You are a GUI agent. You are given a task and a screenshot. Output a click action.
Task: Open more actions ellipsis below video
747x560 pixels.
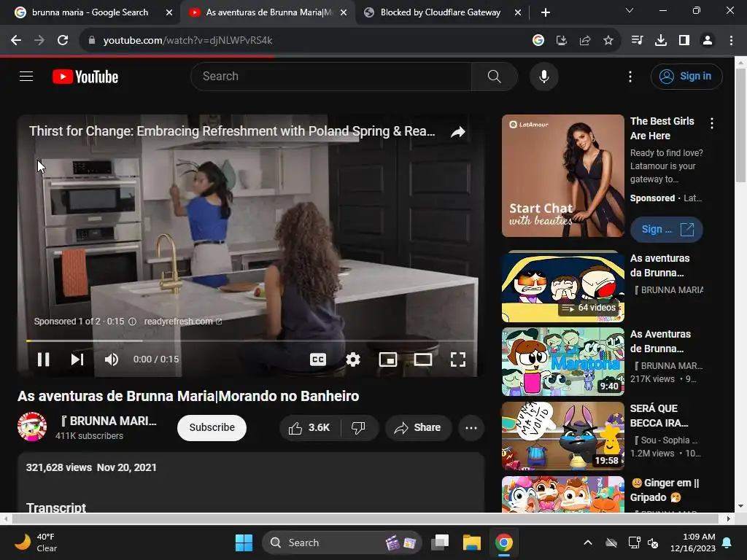click(471, 427)
